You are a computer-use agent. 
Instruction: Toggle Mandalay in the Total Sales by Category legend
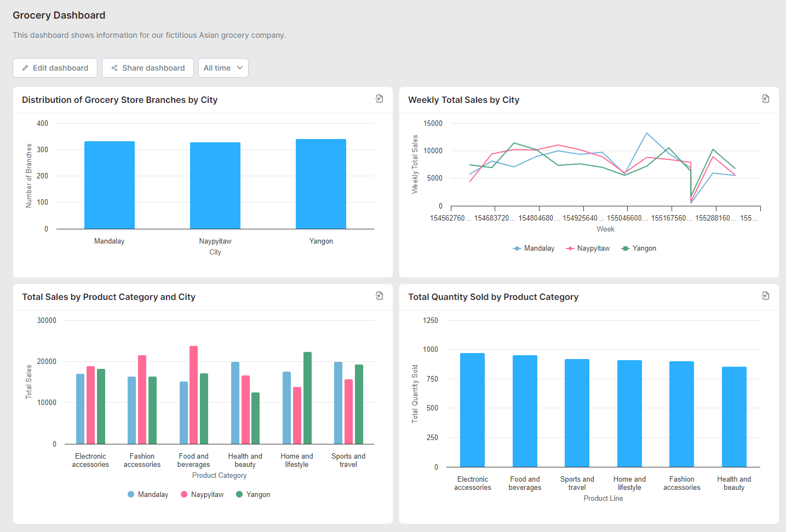[147, 494]
